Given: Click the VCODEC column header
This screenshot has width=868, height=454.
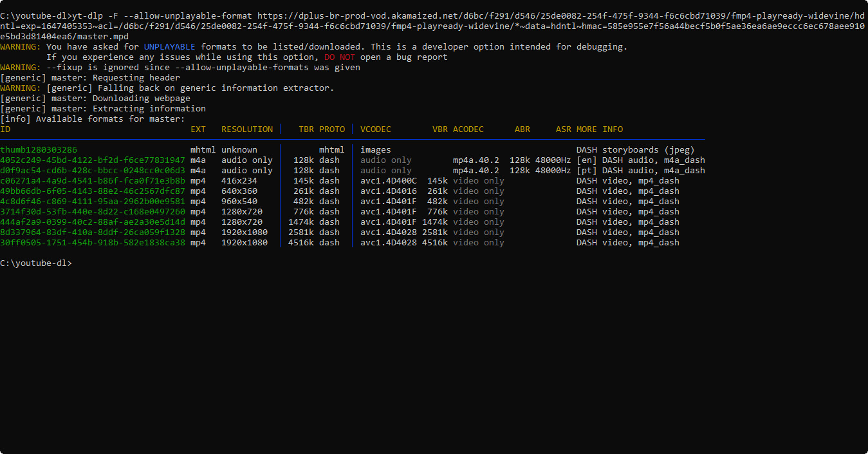Looking at the screenshot, I should [x=376, y=129].
